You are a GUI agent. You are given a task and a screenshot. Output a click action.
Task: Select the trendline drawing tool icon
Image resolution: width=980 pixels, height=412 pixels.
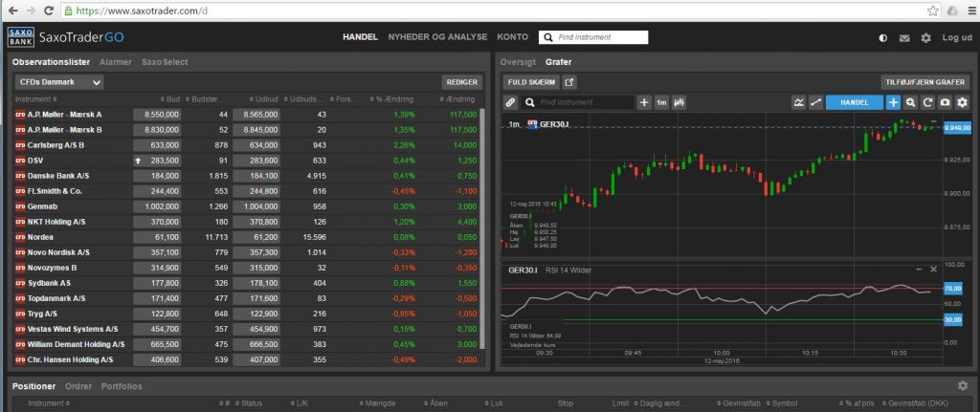(x=815, y=102)
